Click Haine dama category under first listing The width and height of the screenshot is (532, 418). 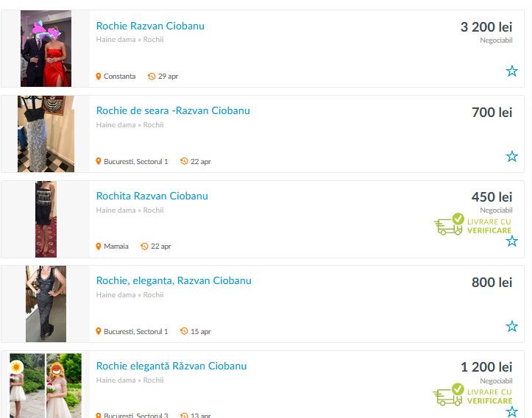[x=116, y=39]
